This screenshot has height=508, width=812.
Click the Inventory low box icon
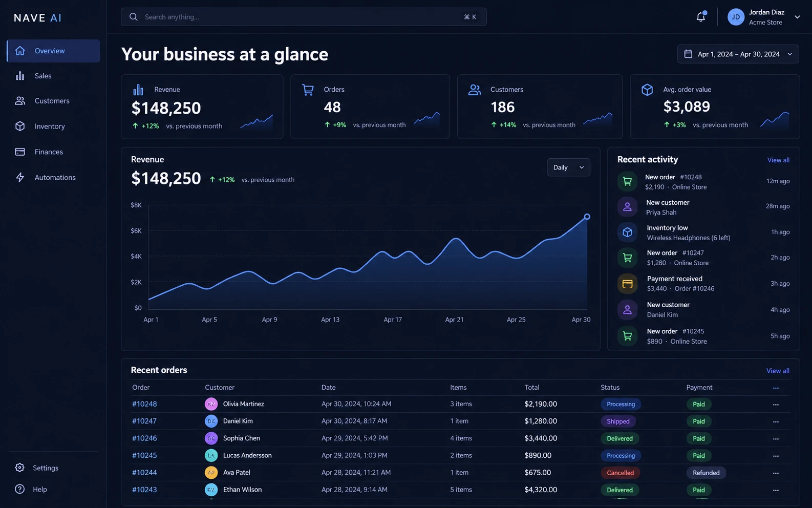tap(627, 232)
